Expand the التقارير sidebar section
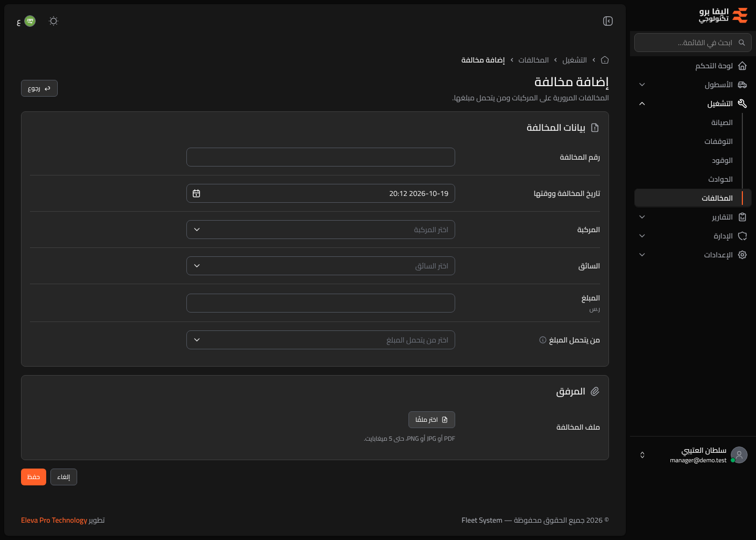756x540 pixels. point(693,217)
